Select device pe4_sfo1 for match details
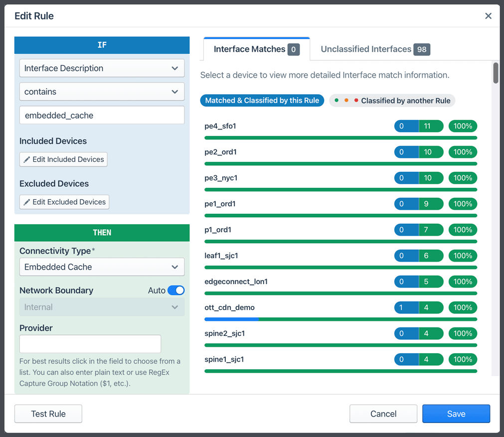Viewport: 504px width, 437px height. [219, 126]
